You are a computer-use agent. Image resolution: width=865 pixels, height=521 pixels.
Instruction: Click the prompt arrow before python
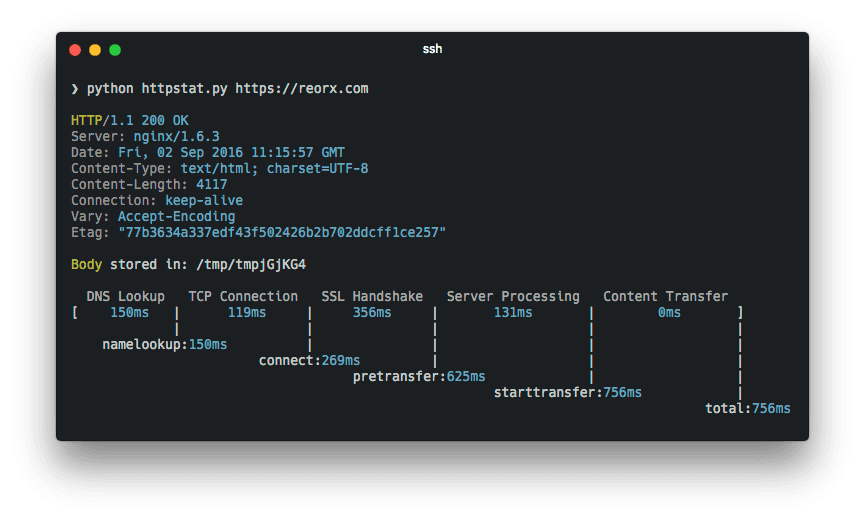(74, 89)
